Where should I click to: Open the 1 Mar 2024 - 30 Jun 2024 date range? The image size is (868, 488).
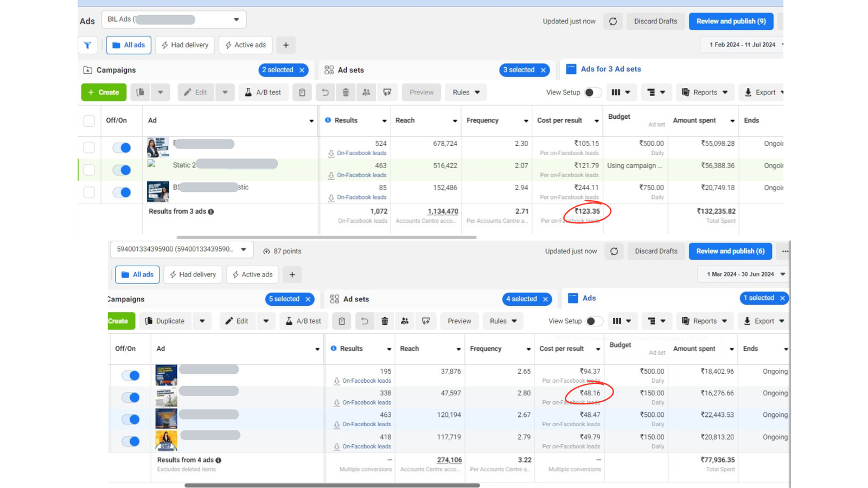(x=744, y=274)
